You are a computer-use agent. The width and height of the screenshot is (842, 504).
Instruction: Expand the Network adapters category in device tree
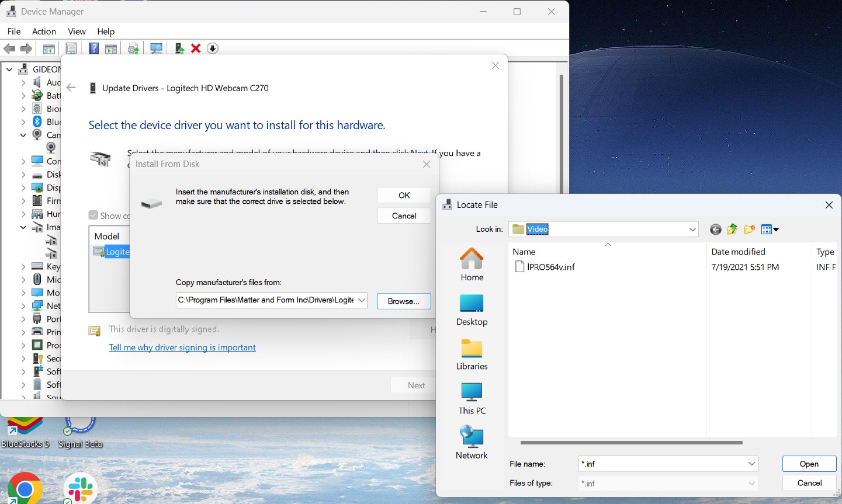(x=23, y=306)
